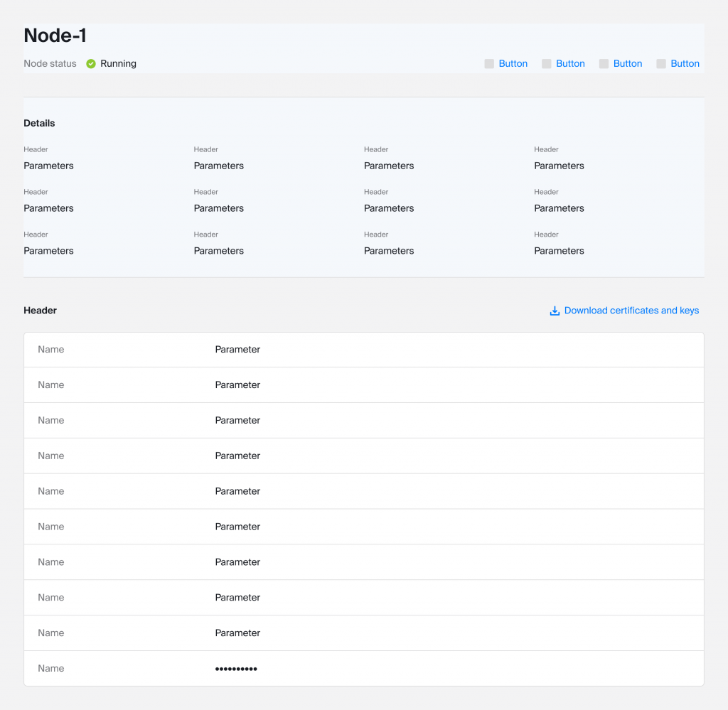The height and width of the screenshot is (710, 728).
Task: Click the Details section heading
Action: pos(40,123)
